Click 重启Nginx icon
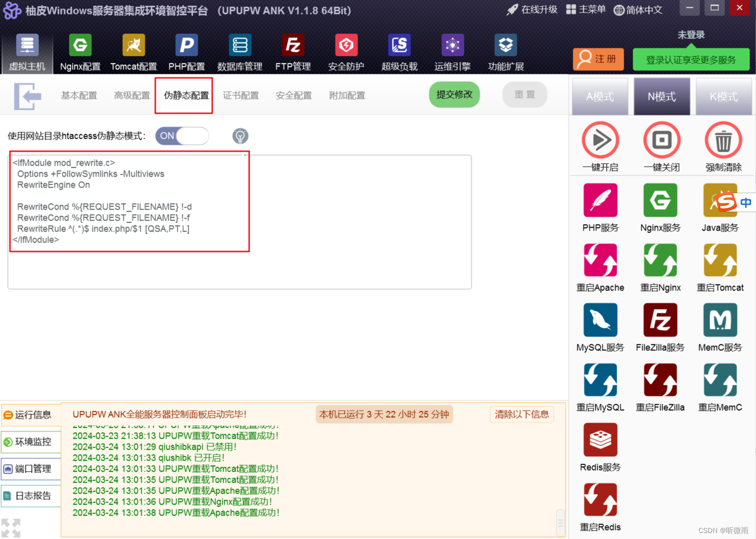Screen dimensions: 756x539 tap(660, 260)
